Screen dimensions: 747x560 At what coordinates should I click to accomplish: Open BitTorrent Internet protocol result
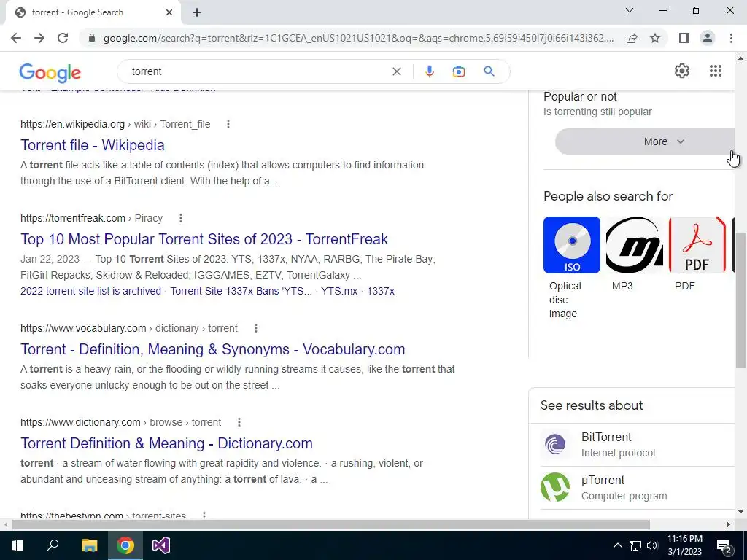click(x=638, y=445)
